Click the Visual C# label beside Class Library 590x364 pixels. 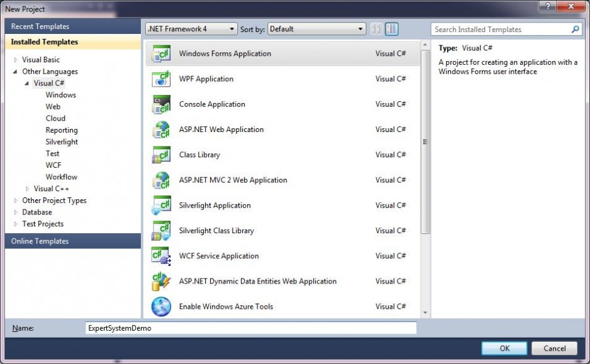(391, 155)
